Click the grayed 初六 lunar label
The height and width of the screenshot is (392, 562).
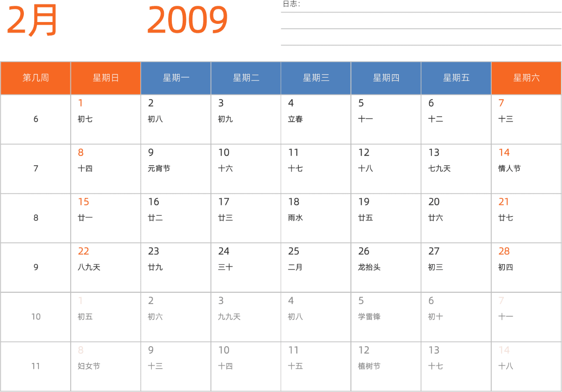click(x=155, y=317)
